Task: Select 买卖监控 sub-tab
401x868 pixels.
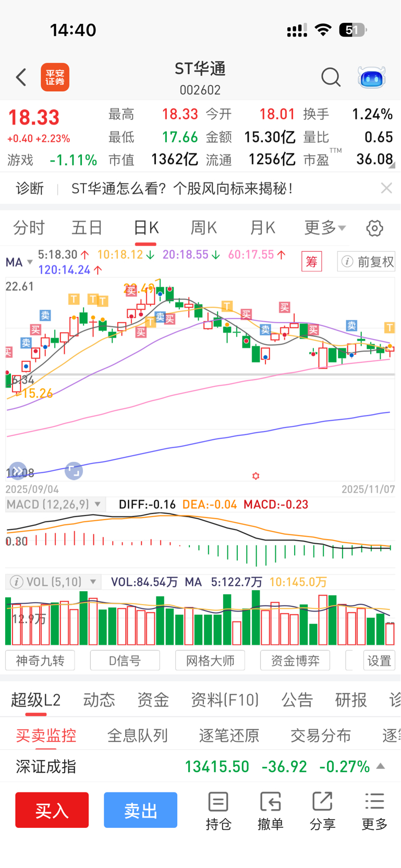Action: click(x=46, y=735)
